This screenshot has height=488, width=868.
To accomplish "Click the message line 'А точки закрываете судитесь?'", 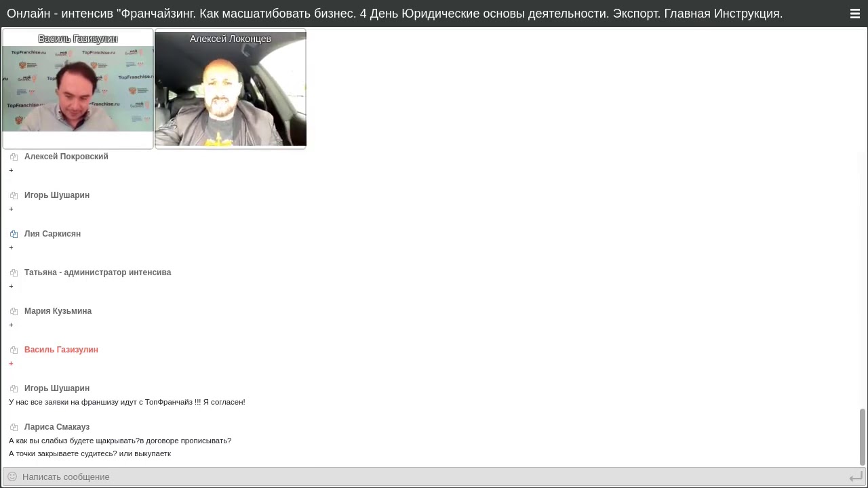I will 90,453.
